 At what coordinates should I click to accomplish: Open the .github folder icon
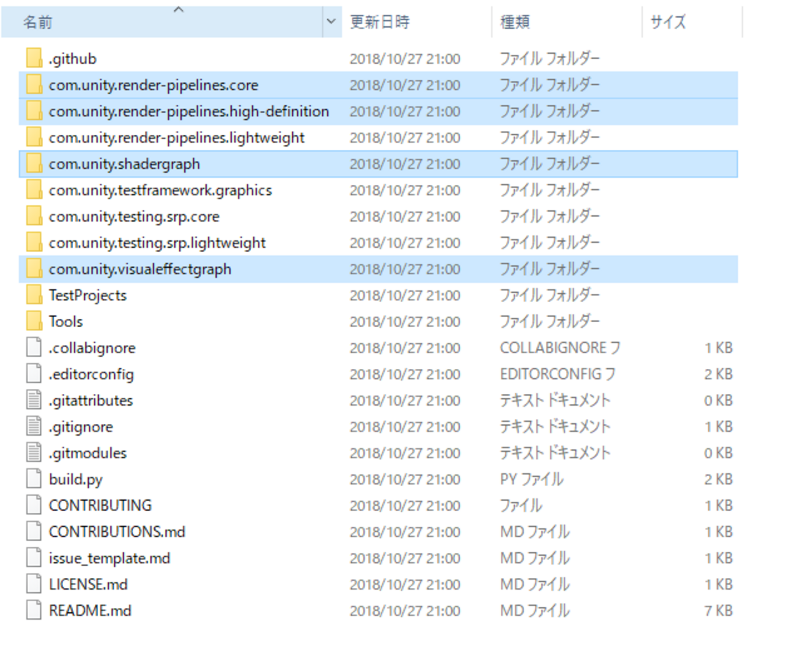(x=33, y=58)
